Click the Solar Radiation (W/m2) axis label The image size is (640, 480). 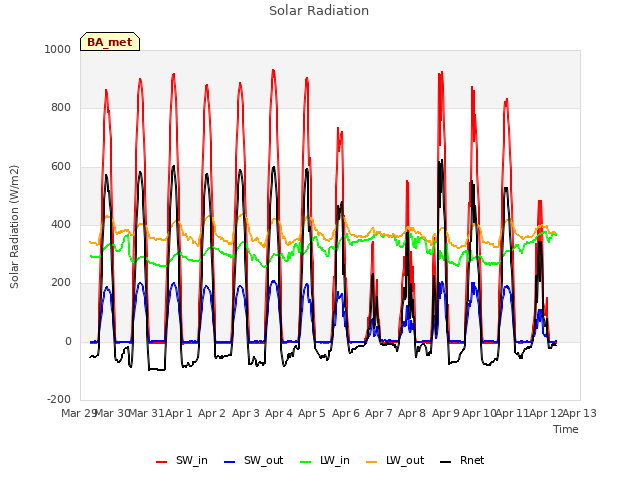[14, 227]
